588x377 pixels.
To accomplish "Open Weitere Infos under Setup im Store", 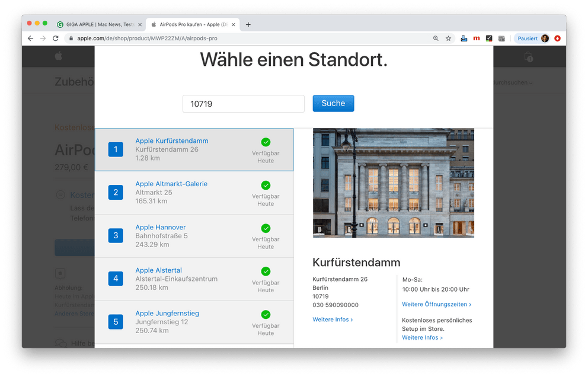I will 422,338.
